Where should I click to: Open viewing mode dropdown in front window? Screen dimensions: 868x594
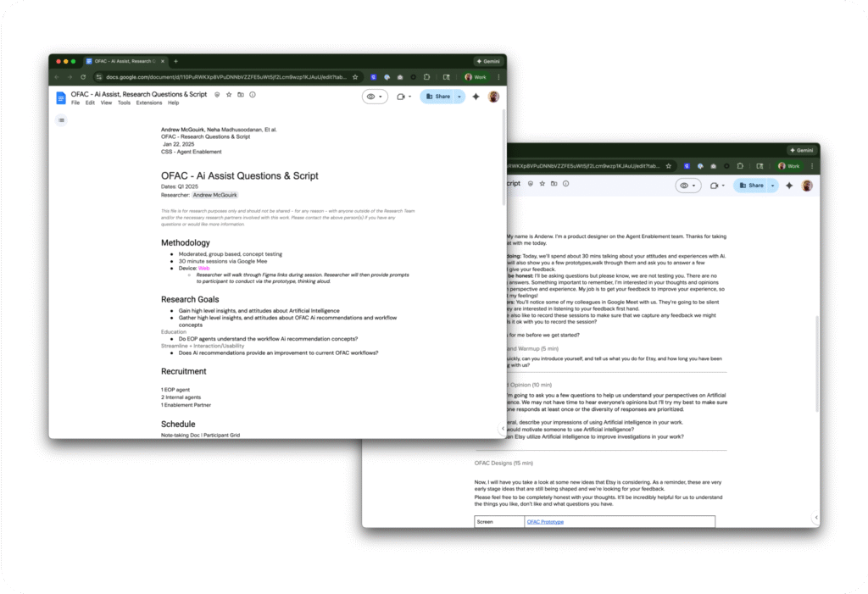pos(375,97)
